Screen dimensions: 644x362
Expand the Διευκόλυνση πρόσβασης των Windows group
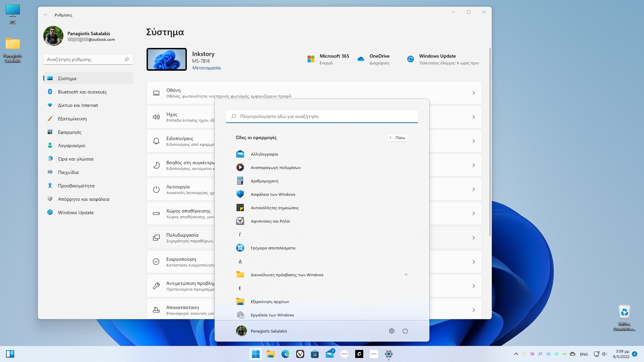406,274
